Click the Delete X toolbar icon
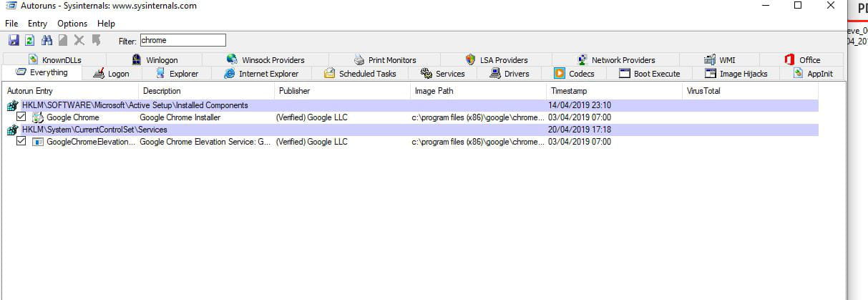This screenshot has height=300, width=868. pos(79,40)
